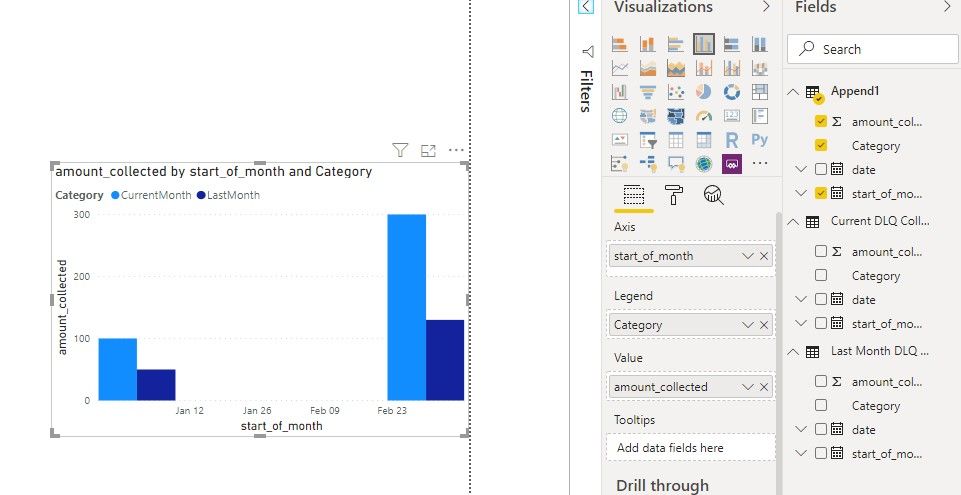Check amount_collected under Last Month DLQ table

pos(821,381)
